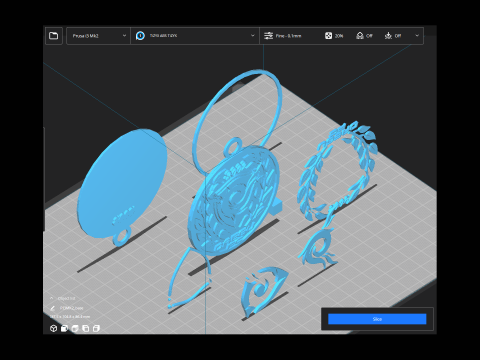The image size is (480, 360).
Task: Click the job name text beside the pencil
Action: click(x=71, y=308)
